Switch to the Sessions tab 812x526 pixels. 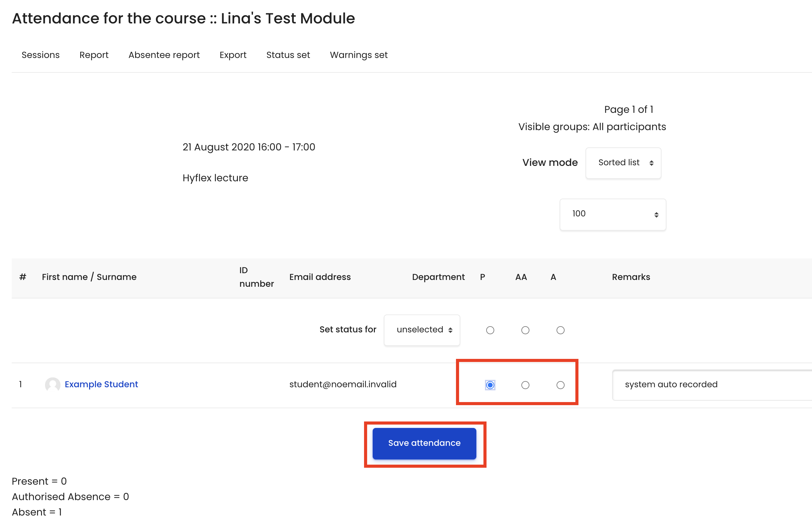41,55
